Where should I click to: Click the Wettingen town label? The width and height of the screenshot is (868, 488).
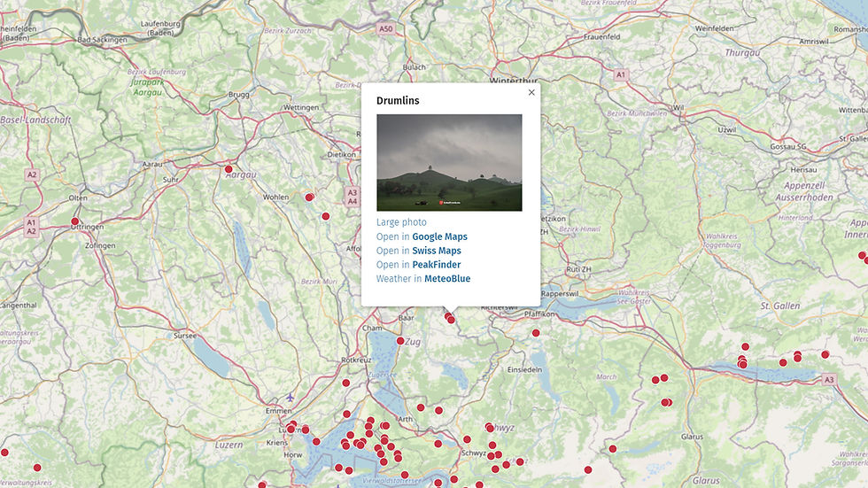(x=301, y=107)
